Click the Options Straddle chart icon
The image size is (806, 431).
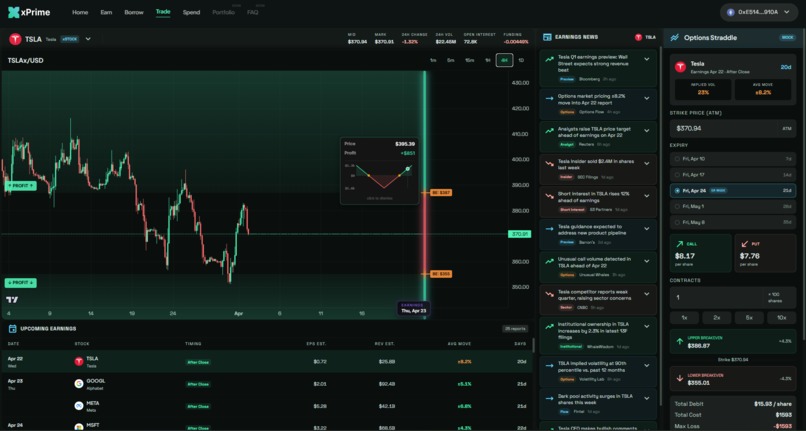point(674,38)
